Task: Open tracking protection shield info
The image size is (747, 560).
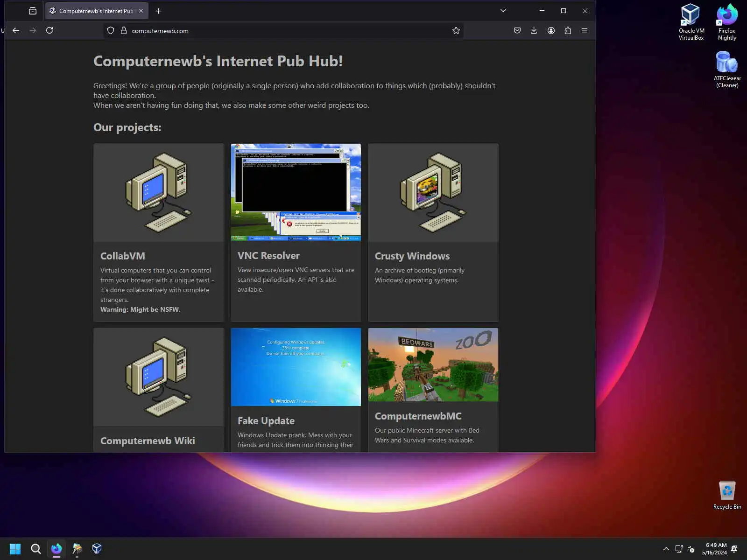Action: pos(111,30)
